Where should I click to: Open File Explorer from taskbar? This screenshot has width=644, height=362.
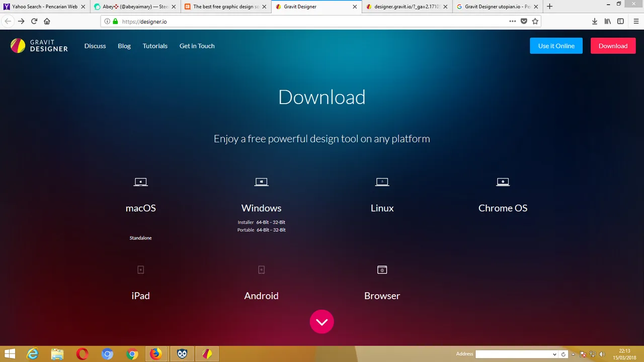click(57, 354)
